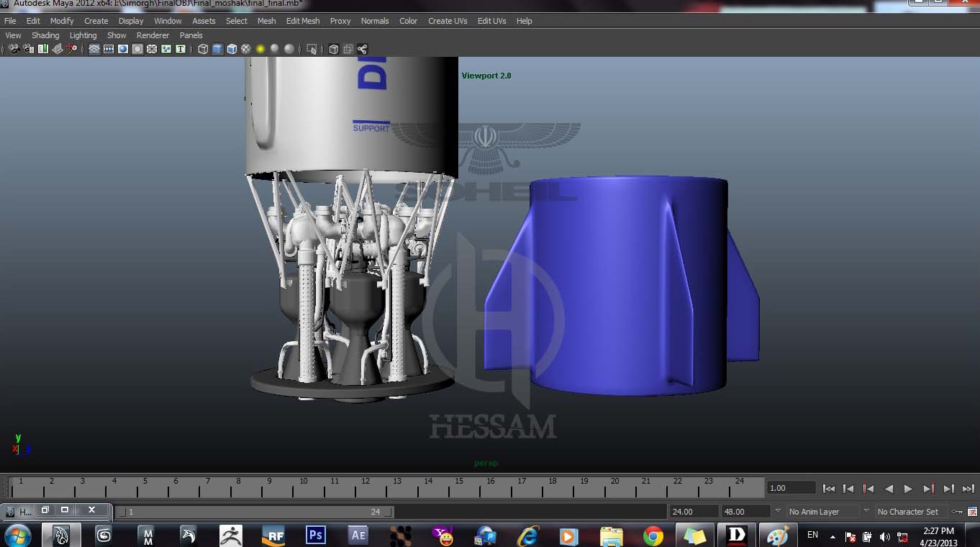The image size is (980, 547).
Task: Open the Help menu
Action: [x=525, y=21]
